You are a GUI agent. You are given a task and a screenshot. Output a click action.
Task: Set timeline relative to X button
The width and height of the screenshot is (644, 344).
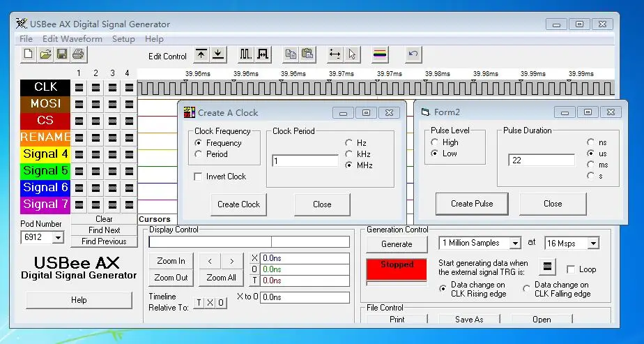click(210, 303)
